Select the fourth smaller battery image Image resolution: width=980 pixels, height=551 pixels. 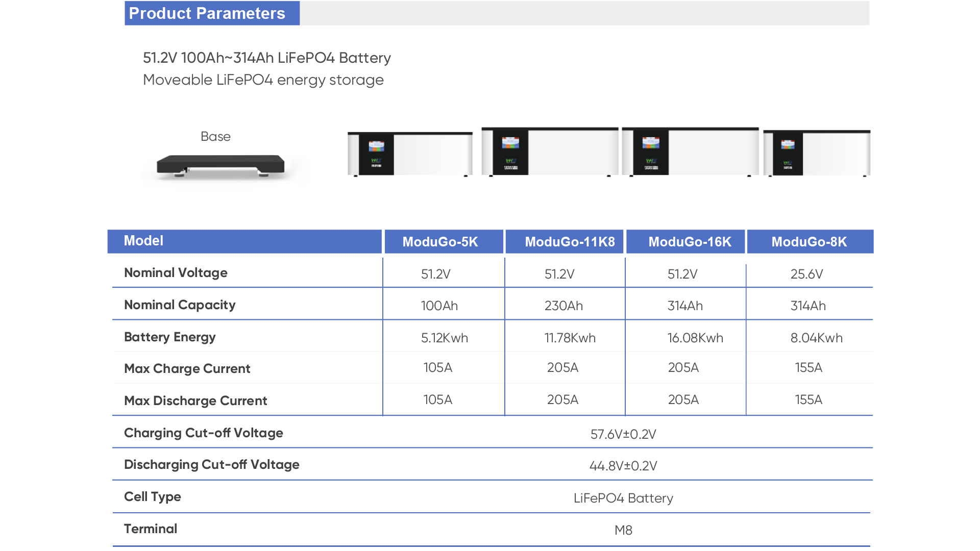(817, 153)
